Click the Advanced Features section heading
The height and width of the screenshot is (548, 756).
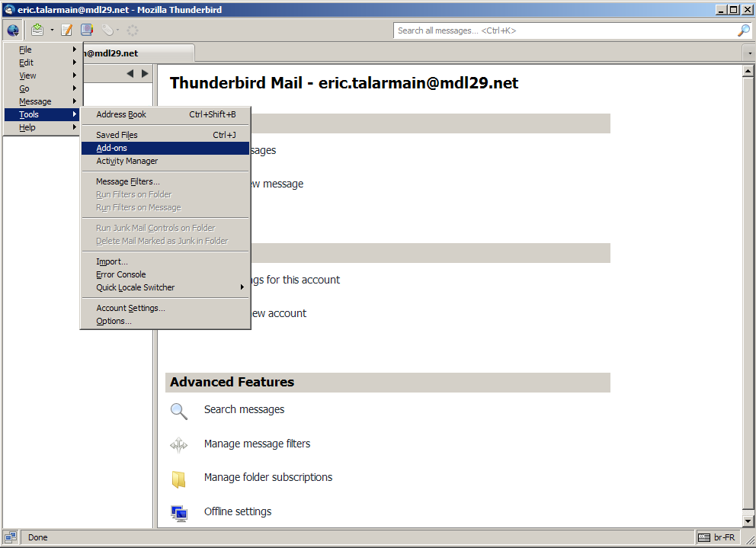pos(232,382)
